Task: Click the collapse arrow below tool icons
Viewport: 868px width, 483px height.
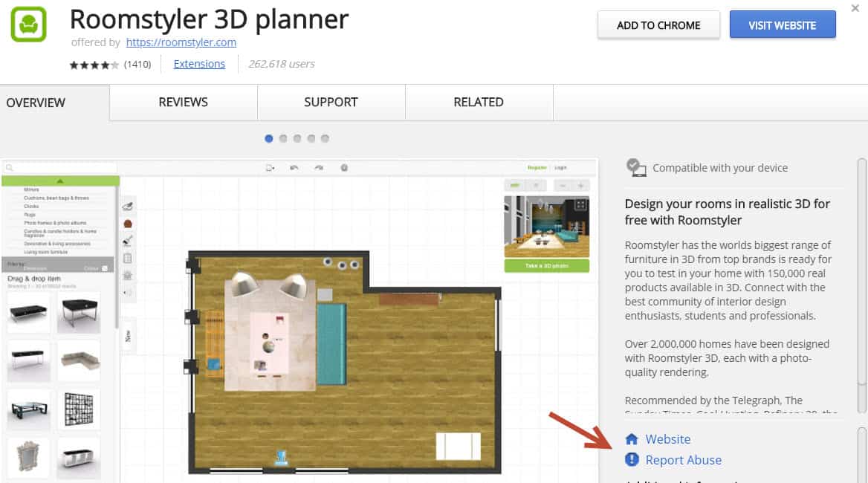Action: [127, 292]
